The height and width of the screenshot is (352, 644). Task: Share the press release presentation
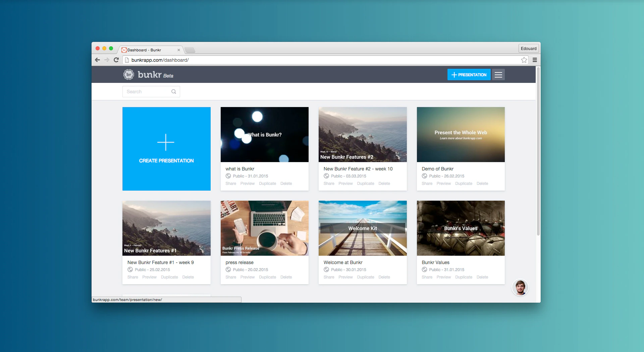[231, 277]
